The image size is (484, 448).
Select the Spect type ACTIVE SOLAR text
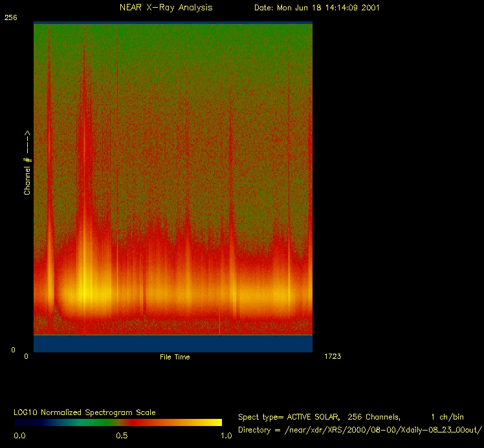[x=294, y=417]
